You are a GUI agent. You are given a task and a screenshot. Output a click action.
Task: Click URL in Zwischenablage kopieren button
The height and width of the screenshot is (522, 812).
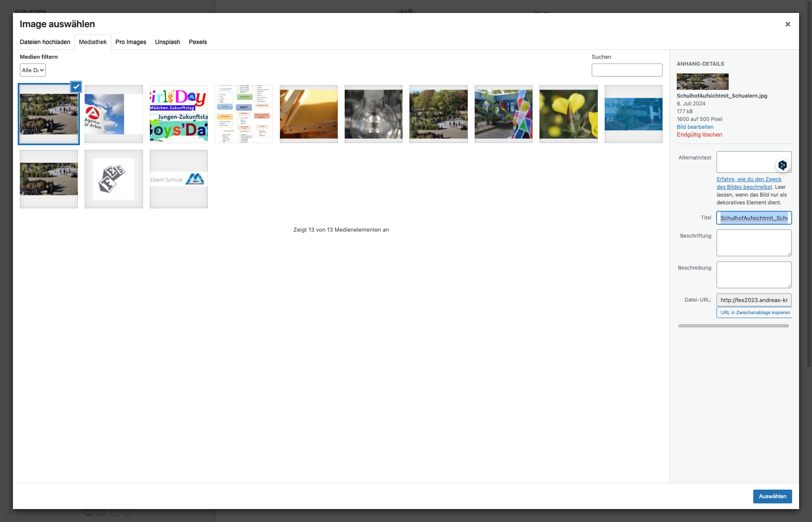[x=755, y=312]
